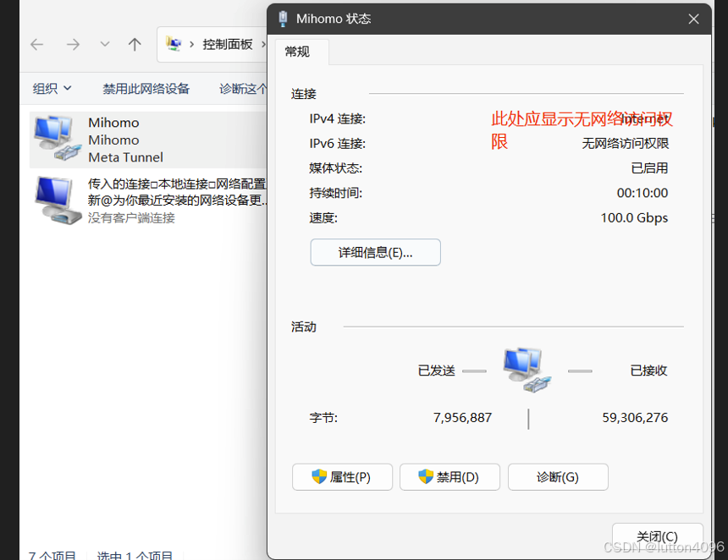Close the Mihomo 状态 dialog with X
728x560 pixels.
693,19
